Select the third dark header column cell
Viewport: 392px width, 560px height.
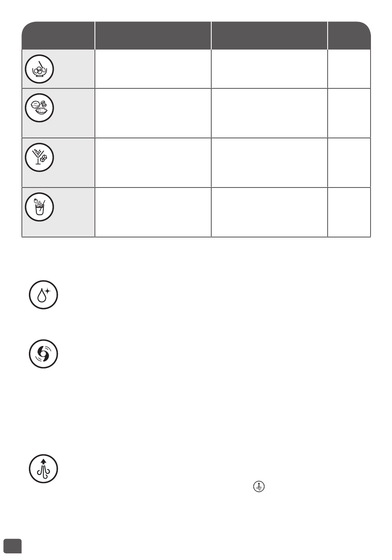269,36
